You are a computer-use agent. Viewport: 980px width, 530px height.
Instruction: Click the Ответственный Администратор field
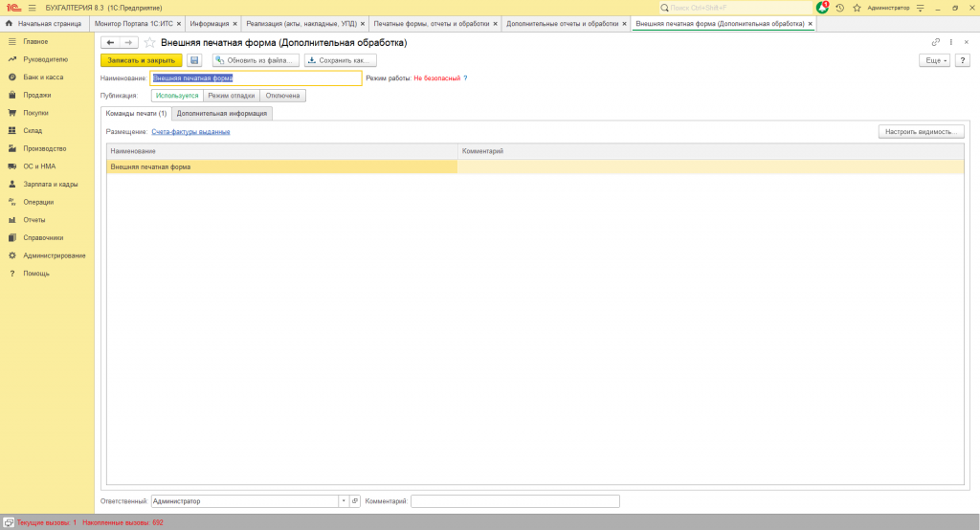(245, 501)
